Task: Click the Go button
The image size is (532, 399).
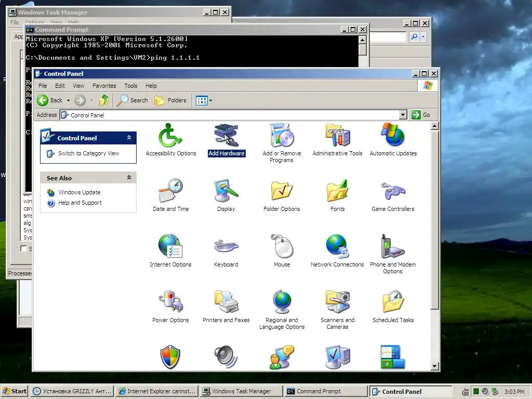Action: pos(421,115)
